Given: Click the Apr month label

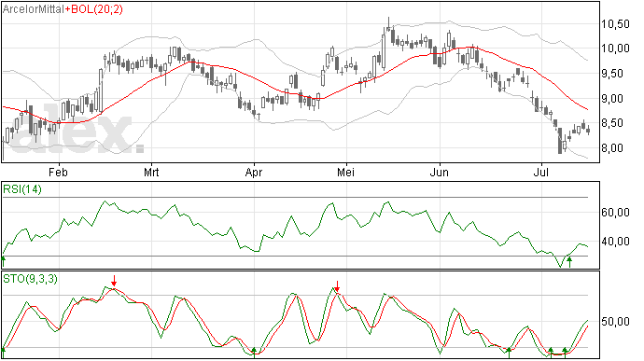Looking at the screenshot, I should click(254, 172).
